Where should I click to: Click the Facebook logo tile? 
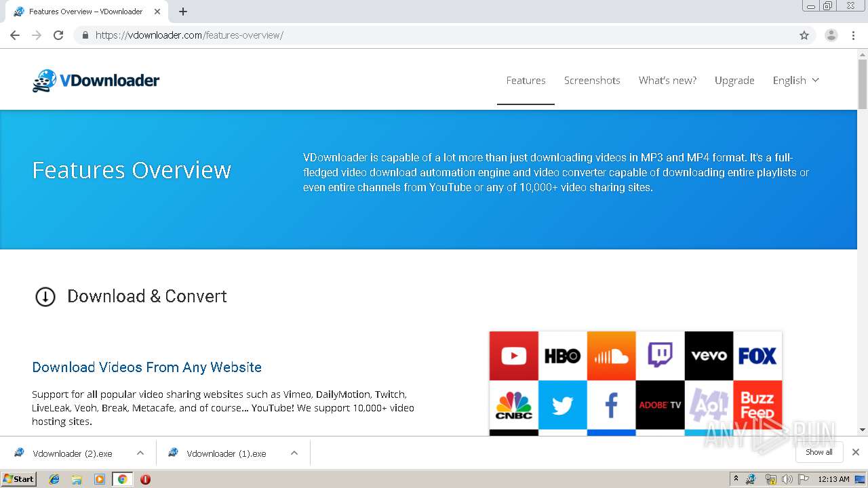coord(612,405)
